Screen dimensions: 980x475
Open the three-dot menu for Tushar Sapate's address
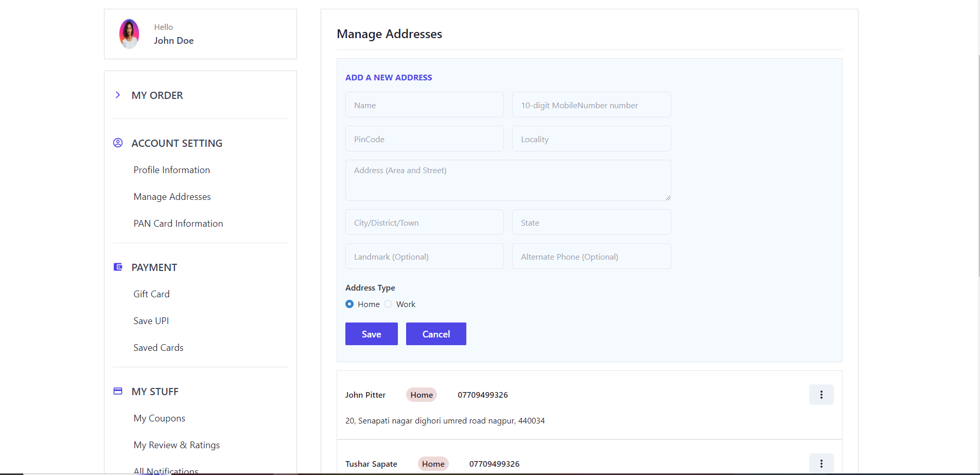coord(821,463)
